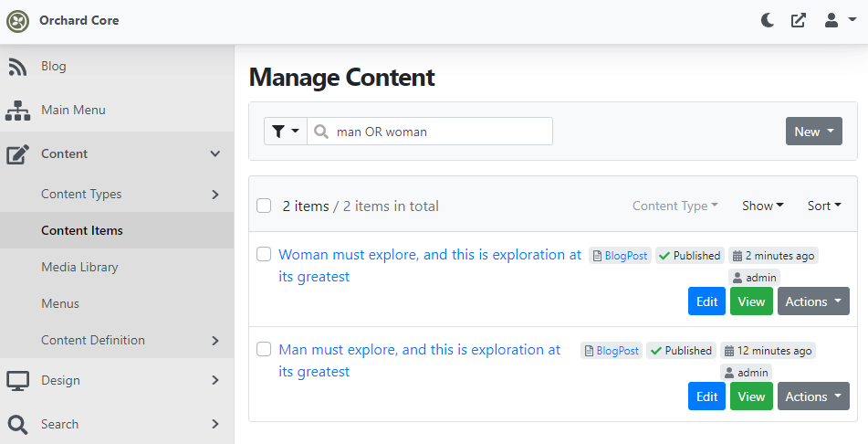The image size is (868, 444).
Task: Focus the search field containing man OR woman
Action: coord(430,132)
